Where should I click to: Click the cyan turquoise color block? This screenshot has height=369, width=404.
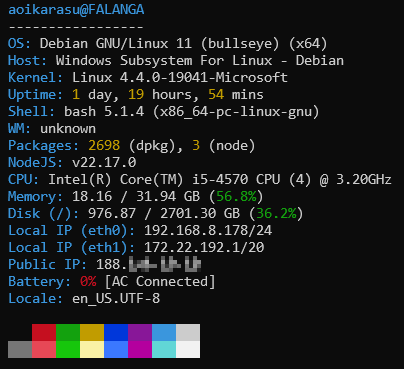click(x=164, y=349)
